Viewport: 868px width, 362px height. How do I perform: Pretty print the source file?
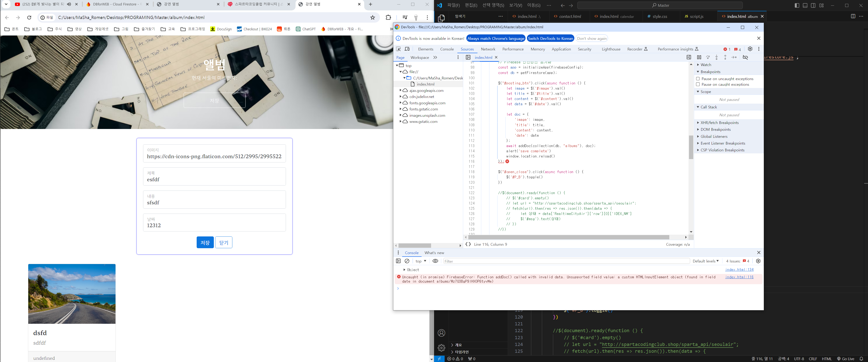(x=468, y=244)
